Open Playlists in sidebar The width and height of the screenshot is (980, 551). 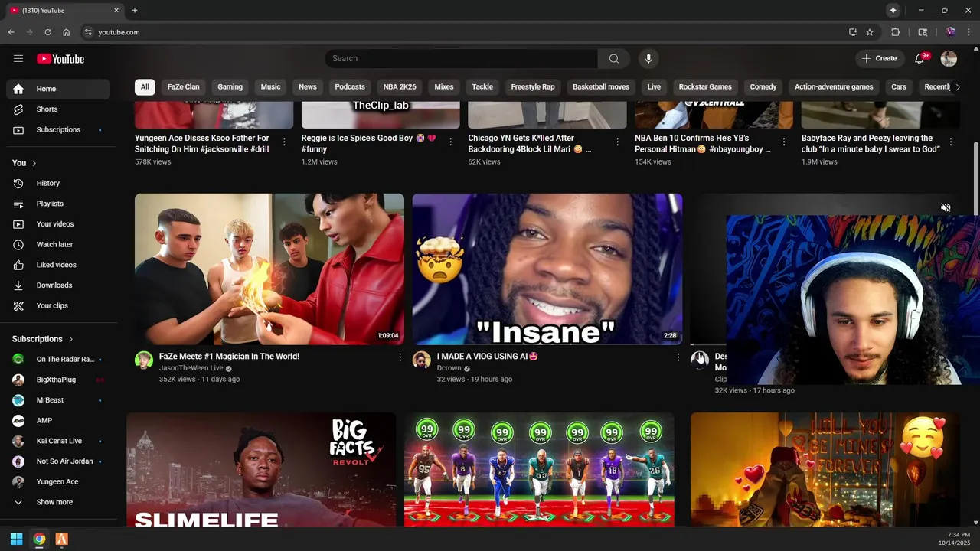click(x=58, y=204)
